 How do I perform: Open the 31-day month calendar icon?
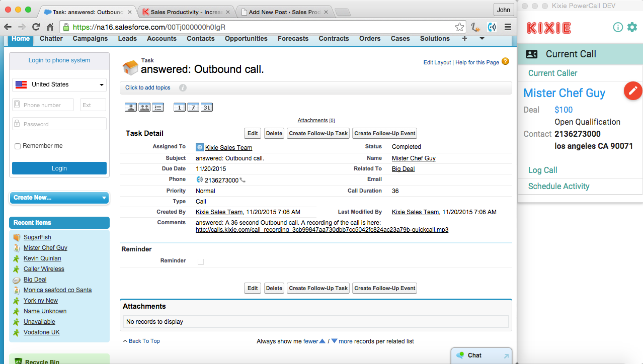point(207,107)
